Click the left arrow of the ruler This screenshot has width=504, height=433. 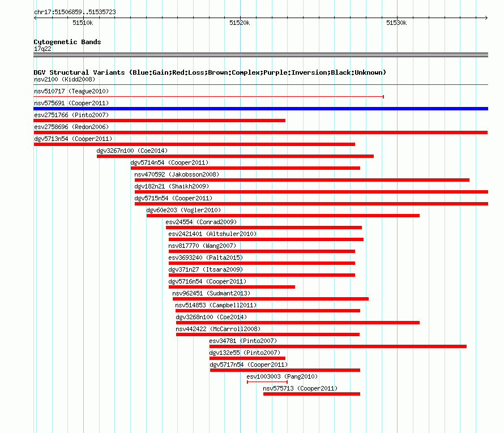(35, 18)
